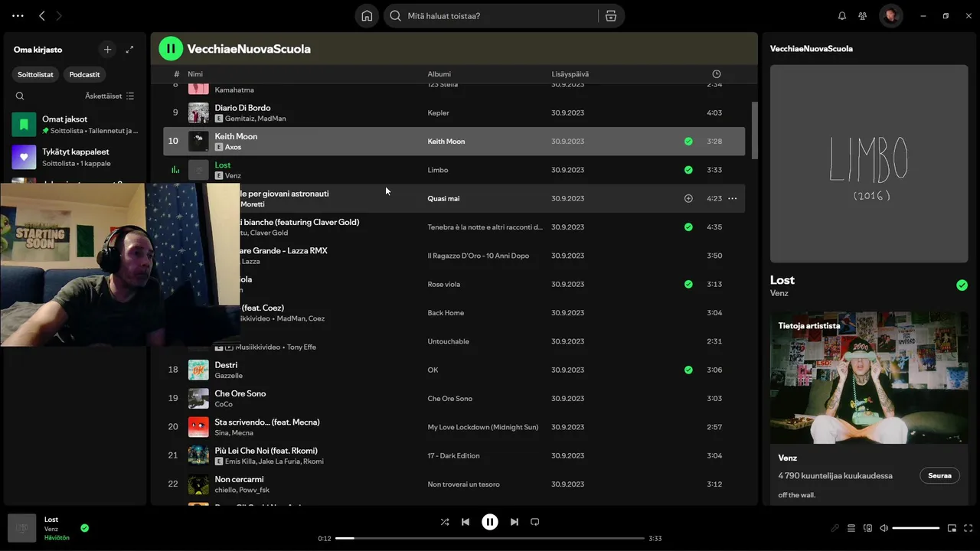Open the Limbo album link

click(438, 170)
